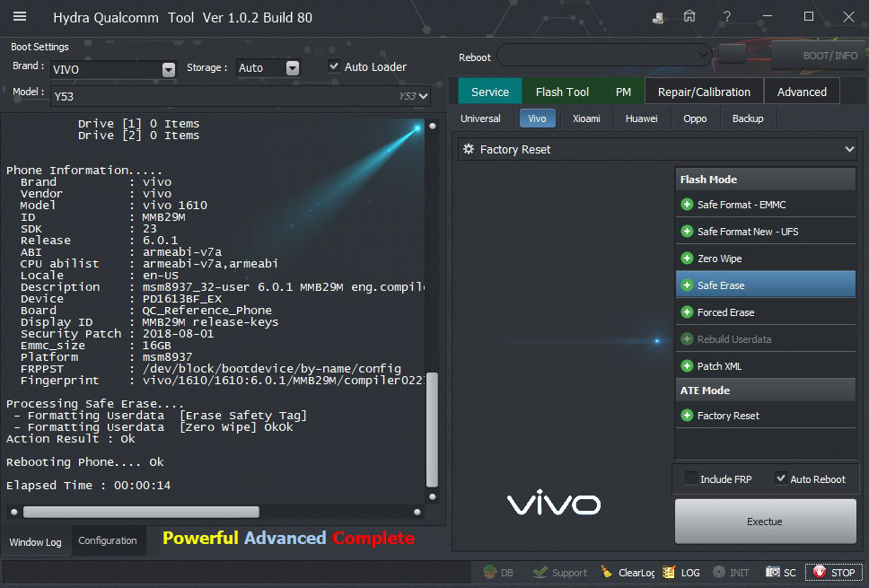
Task: Click the INIT gear icon
Action: pyautogui.click(x=719, y=572)
